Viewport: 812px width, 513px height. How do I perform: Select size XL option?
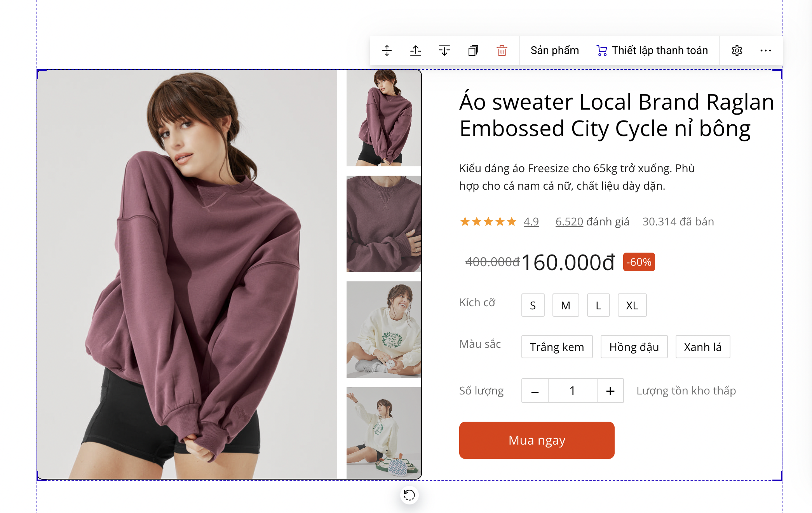632,305
